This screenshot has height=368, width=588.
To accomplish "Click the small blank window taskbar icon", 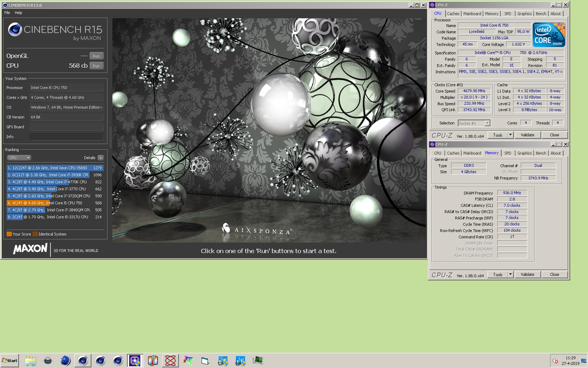I will point(205,360).
